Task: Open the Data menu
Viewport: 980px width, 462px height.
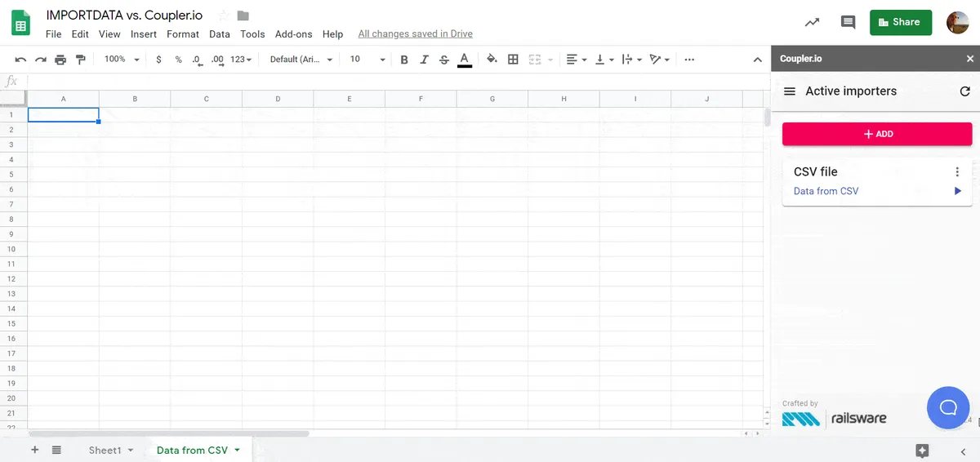Action: pyautogui.click(x=220, y=34)
